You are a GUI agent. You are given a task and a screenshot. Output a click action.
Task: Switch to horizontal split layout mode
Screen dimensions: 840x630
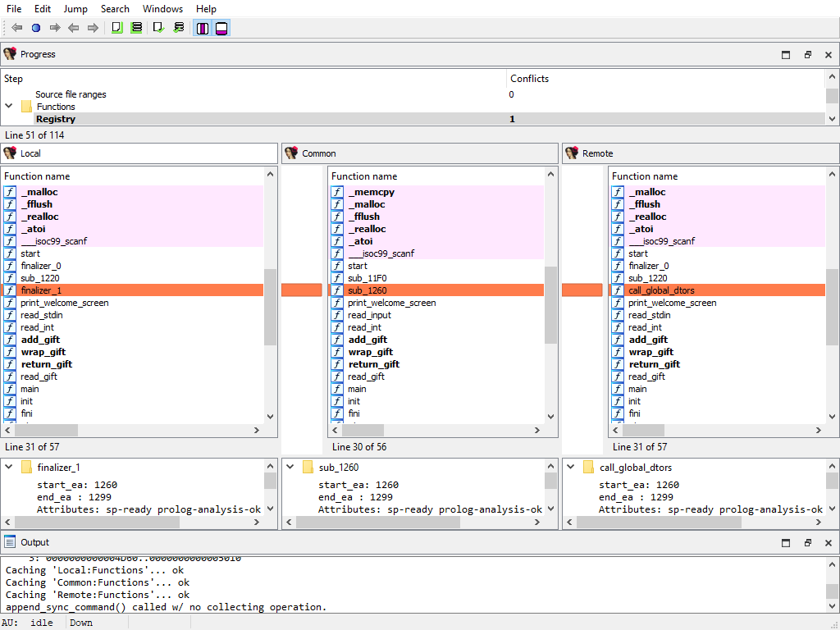tap(221, 27)
